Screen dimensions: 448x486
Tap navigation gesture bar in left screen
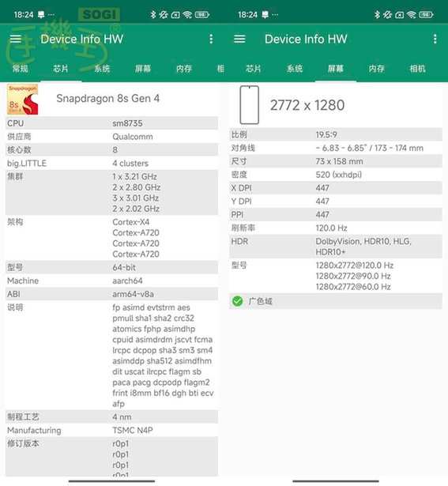coord(111,481)
